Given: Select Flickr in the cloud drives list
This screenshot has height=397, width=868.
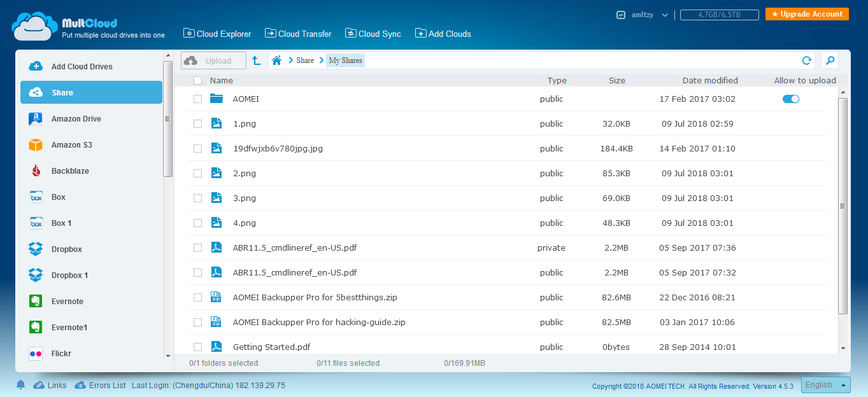Looking at the screenshot, I should 61,354.
